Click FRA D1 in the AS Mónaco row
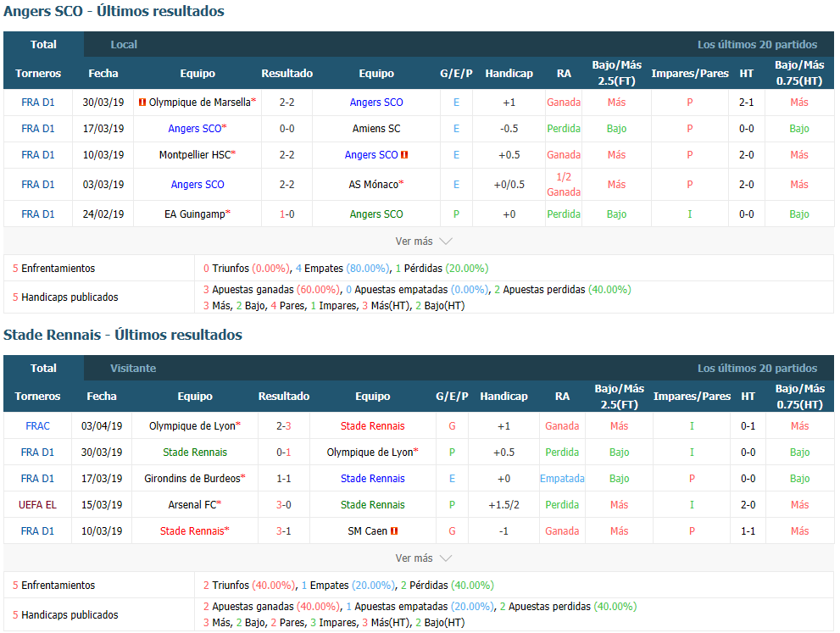Screen dimensions: 840x633 click(38, 184)
